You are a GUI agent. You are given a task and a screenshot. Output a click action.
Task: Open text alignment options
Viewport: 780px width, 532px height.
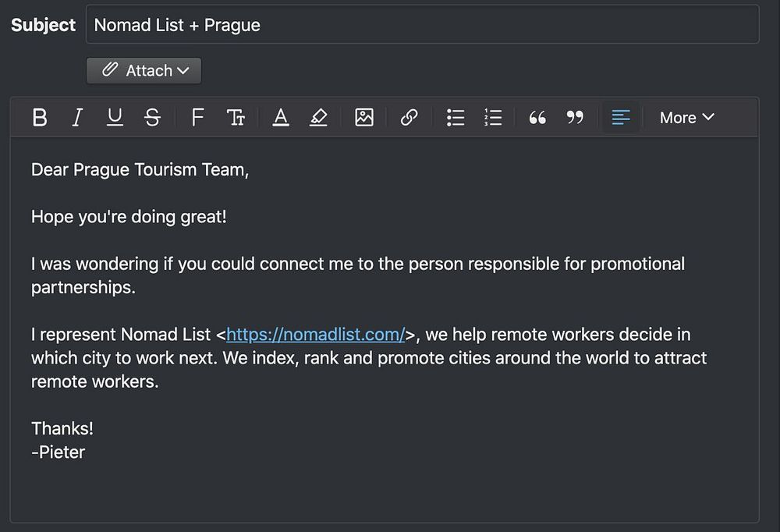click(621, 118)
